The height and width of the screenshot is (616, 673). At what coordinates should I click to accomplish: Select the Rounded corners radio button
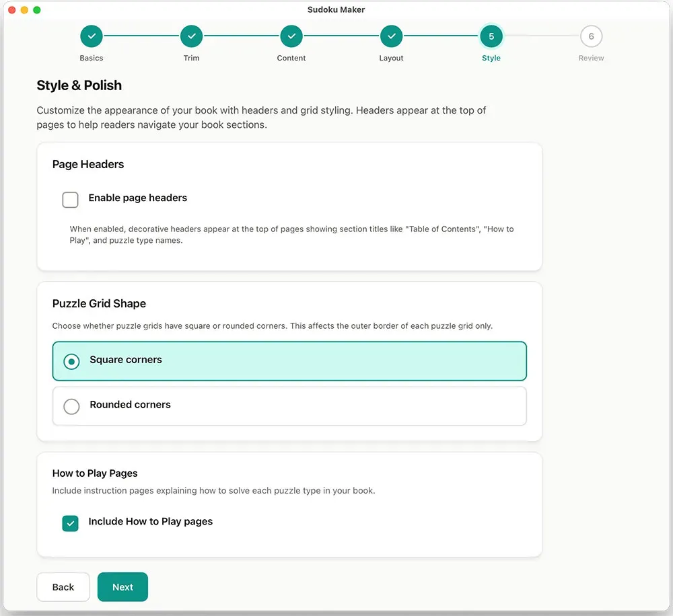pyautogui.click(x=71, y=406)
